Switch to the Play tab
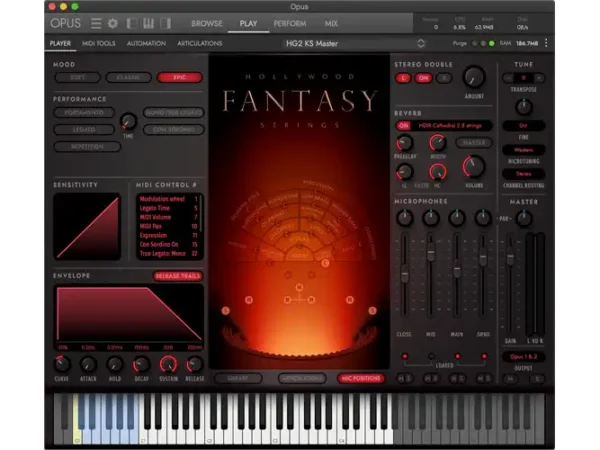Viewport: 600px width, 450px height. pyautogui.click(x=248, y=24)
